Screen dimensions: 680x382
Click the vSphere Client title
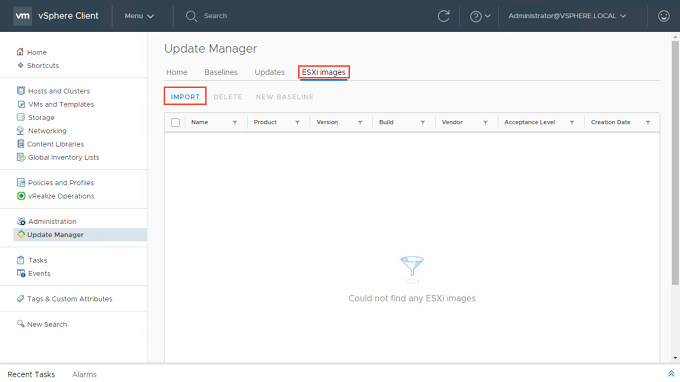[x=69, y=16]
